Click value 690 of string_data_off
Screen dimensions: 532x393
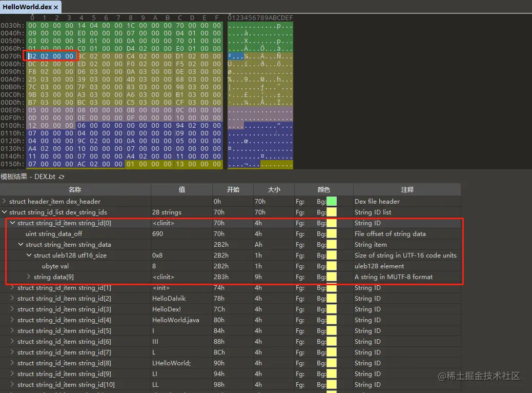coord(158,233)
